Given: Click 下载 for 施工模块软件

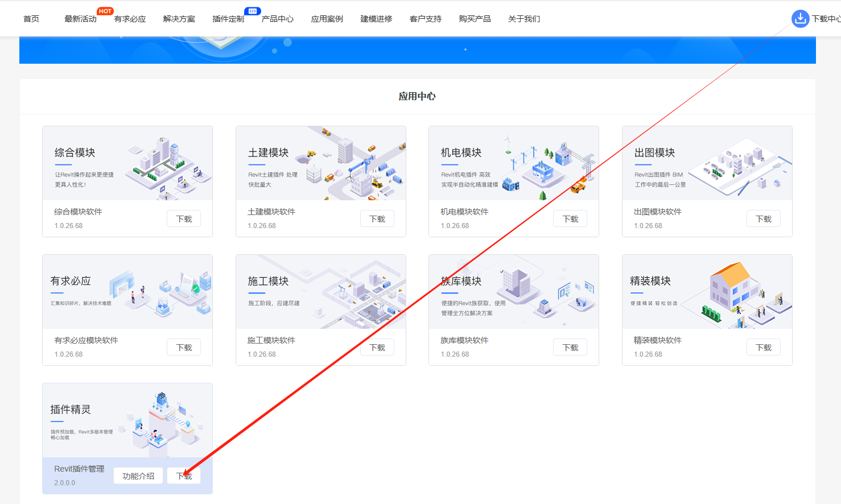Looking at the screenshot, I should coord(377,348).
